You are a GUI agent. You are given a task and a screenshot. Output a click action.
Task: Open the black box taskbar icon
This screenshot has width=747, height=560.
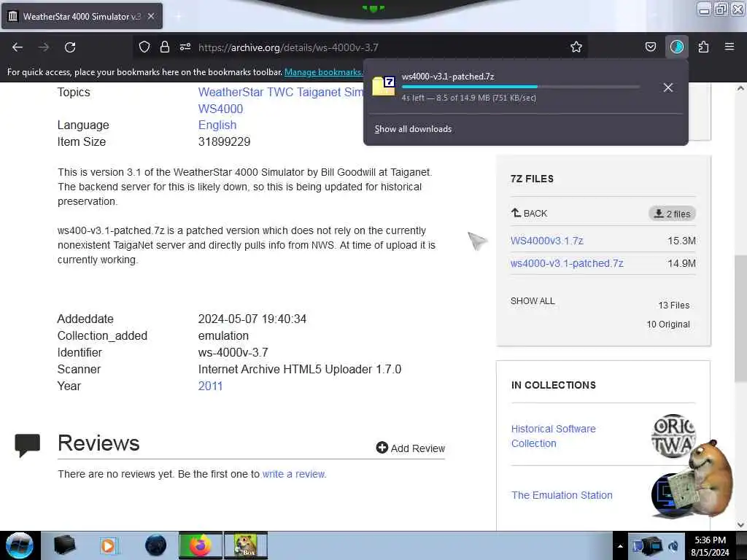64,545
